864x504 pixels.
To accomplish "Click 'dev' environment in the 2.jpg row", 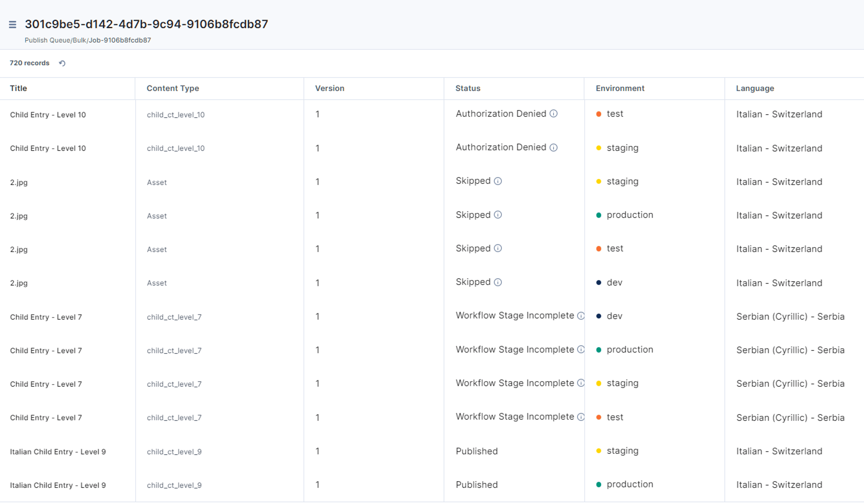I will (x=614, y=283).
